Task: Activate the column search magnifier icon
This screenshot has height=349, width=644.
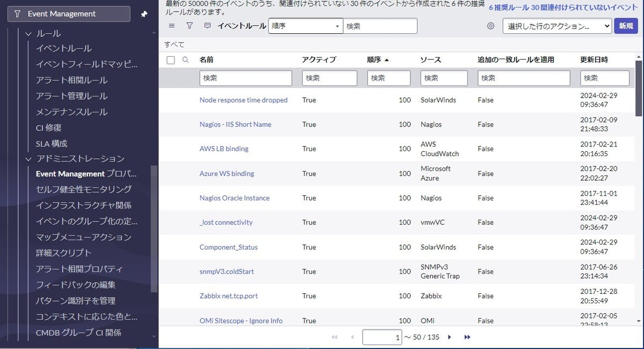Action: (x=186, y=60)
